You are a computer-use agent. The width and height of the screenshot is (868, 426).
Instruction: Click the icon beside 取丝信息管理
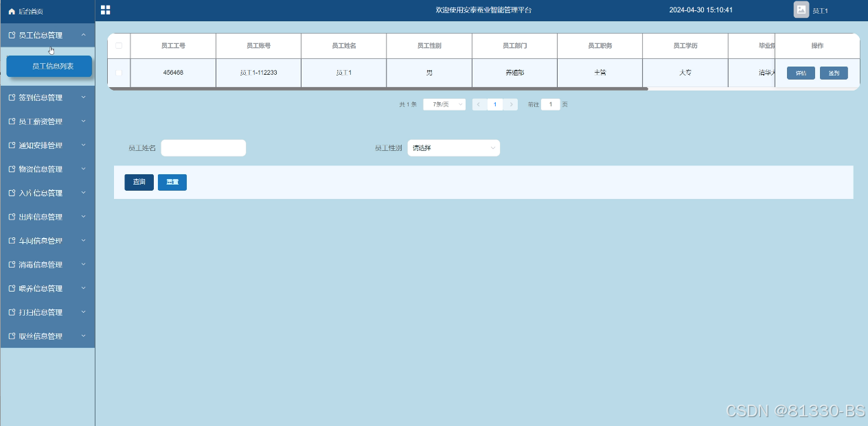click(x=12, y=336)
